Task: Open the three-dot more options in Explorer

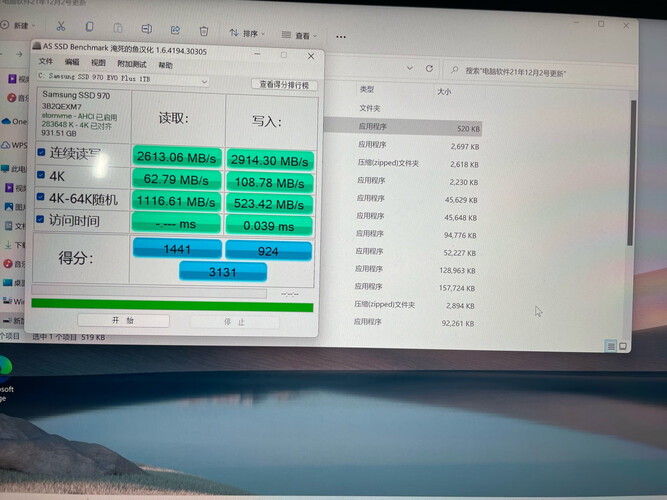Action: point(341,37)
